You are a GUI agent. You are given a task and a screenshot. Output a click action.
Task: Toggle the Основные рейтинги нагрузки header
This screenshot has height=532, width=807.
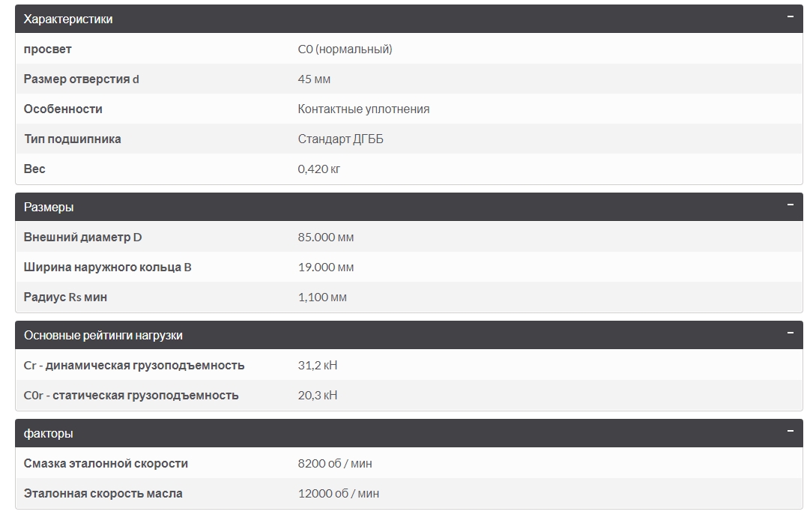(x=409, y=336)
